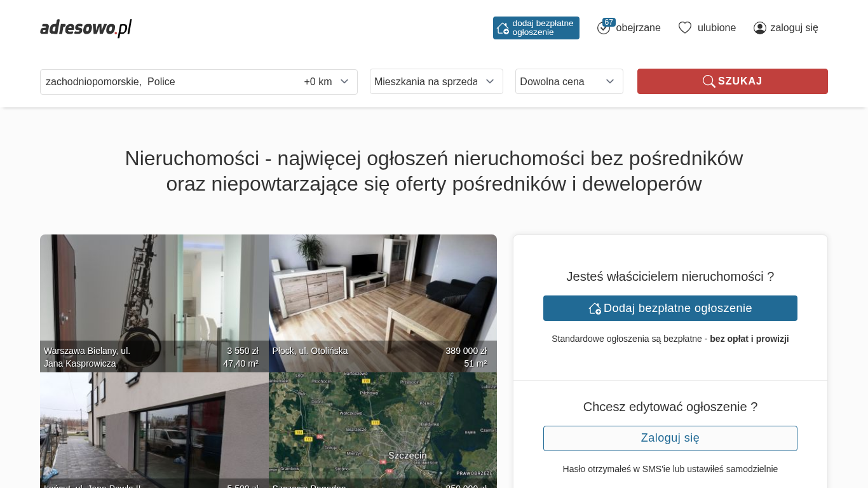
Task: Click the location field with Police
Action: (165, 82)
